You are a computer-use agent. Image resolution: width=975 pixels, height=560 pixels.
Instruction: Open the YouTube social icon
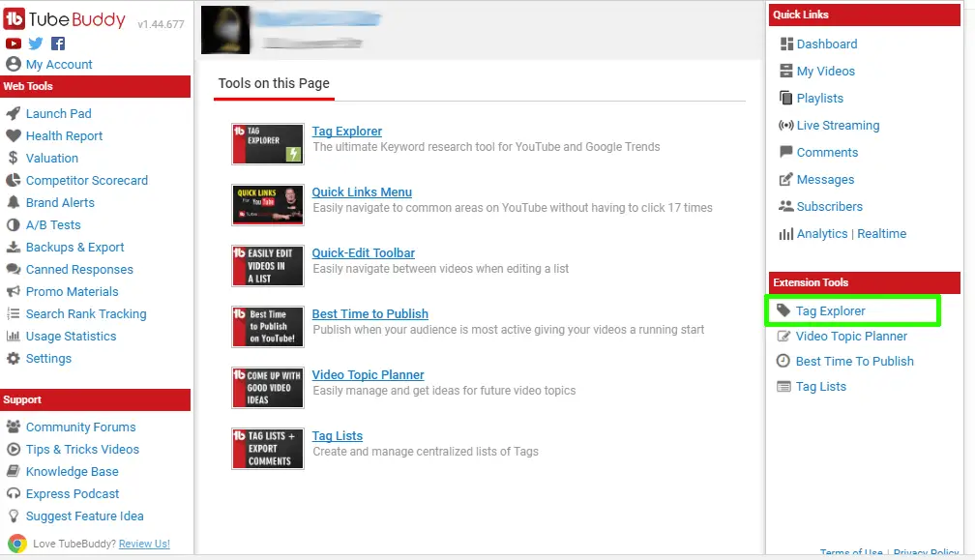pos(14,44)
